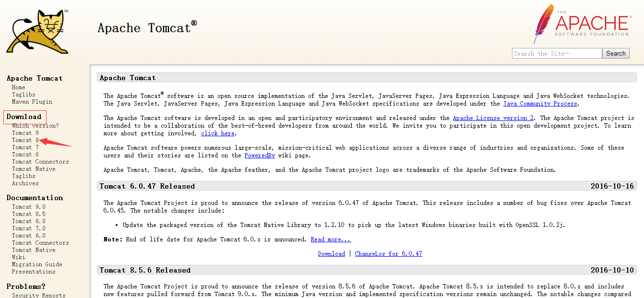
Task: Click the Apache Tomcat page title
Action: click(147, 27)
